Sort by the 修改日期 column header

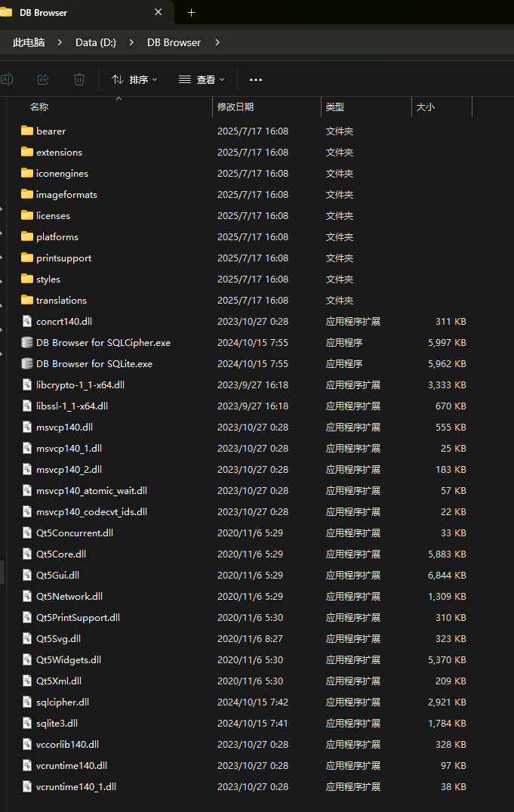[235, 107]
